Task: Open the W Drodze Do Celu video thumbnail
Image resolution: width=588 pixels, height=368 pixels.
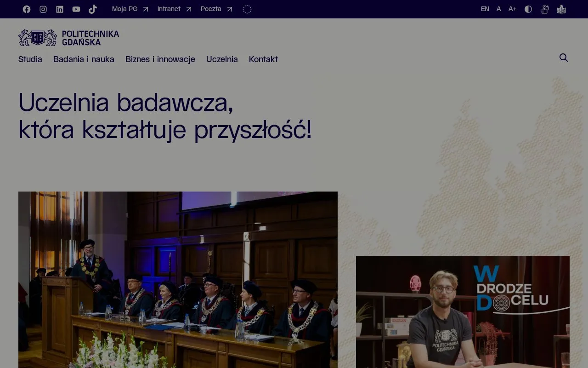Action: click(463, 312)
